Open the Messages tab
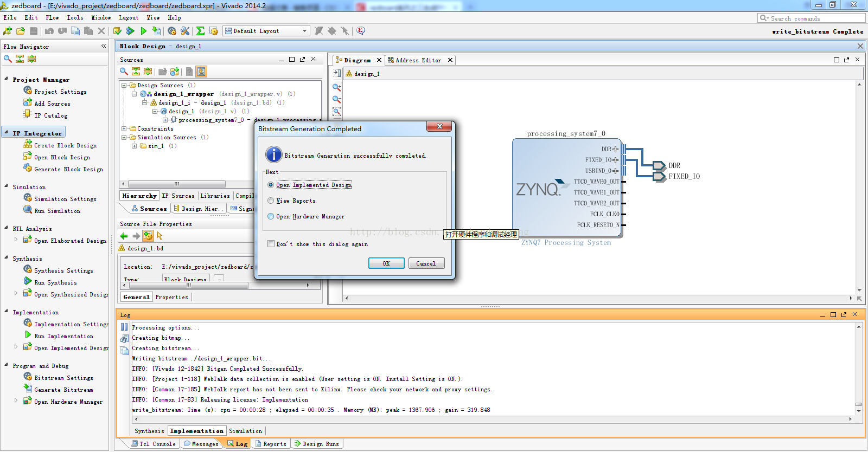 [x=201, y=444]
